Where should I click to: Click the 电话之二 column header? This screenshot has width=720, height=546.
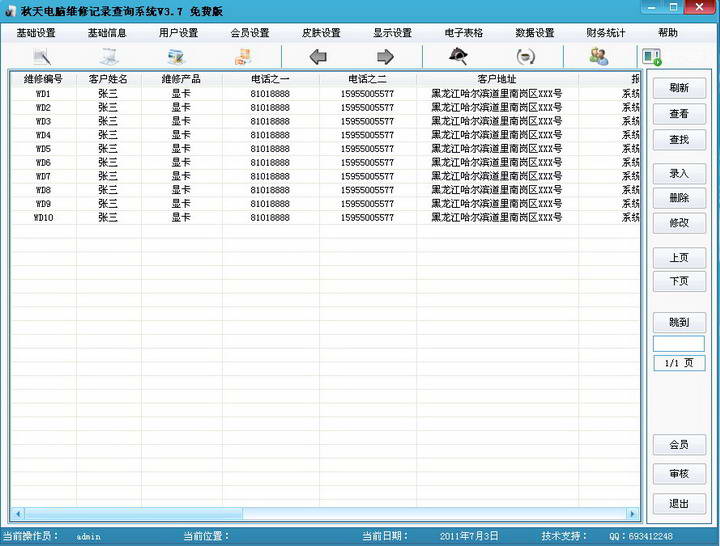click(367, 79)
